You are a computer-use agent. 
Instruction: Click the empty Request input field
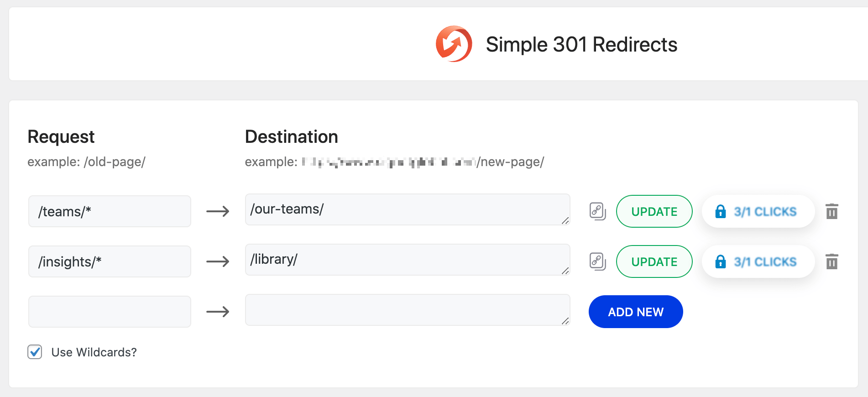pyautogui.click(x=110, y=311)
